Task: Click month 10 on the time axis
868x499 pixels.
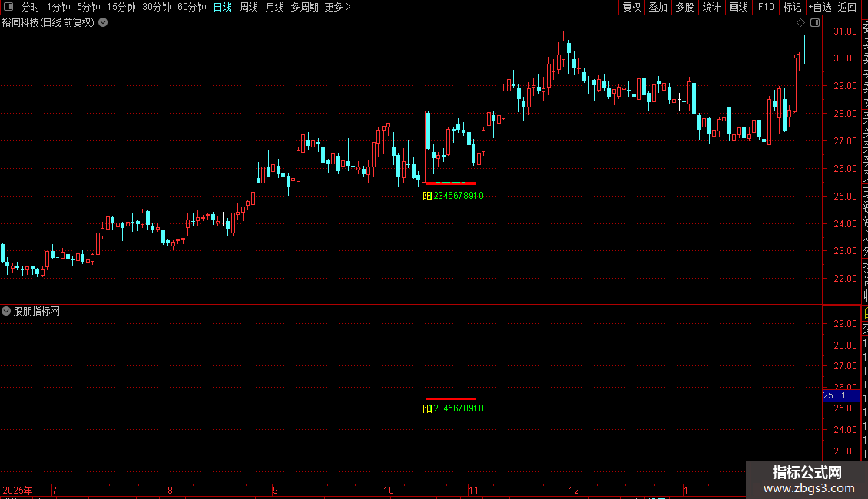Action: coord(389,490)
